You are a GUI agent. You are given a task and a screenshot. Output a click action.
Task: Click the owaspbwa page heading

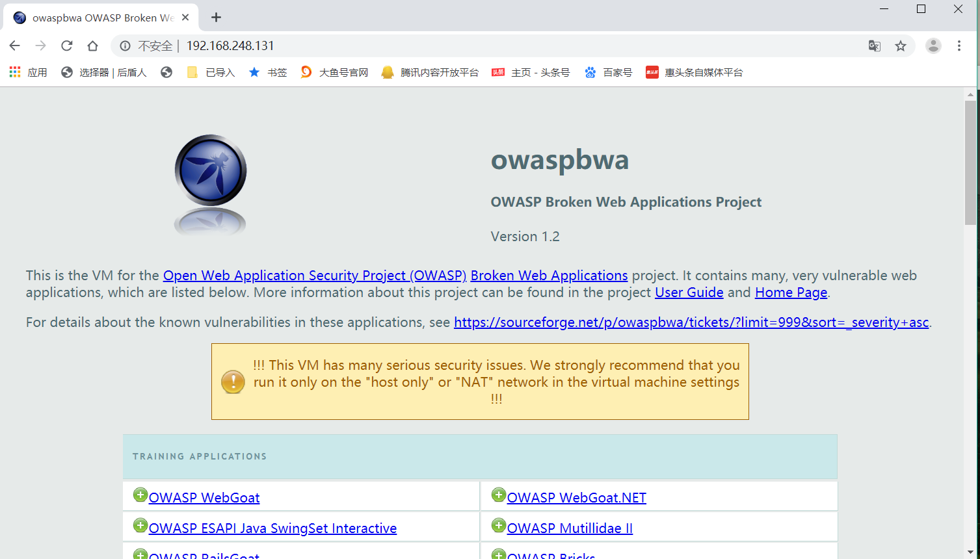click(x=560, y=160)
